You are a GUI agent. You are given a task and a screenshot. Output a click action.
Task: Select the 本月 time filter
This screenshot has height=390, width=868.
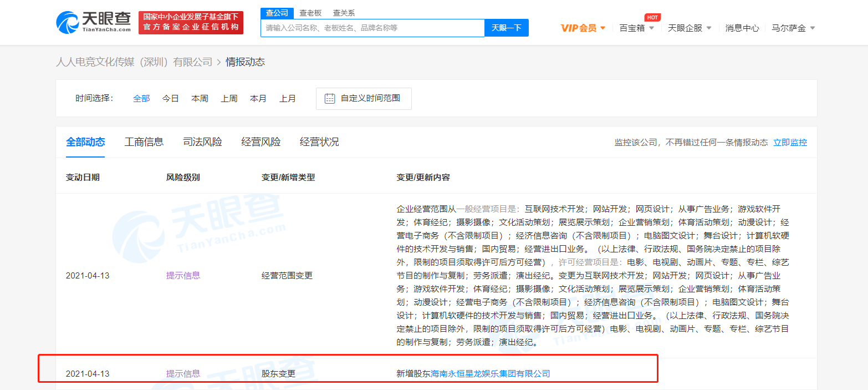pos(258,99)
